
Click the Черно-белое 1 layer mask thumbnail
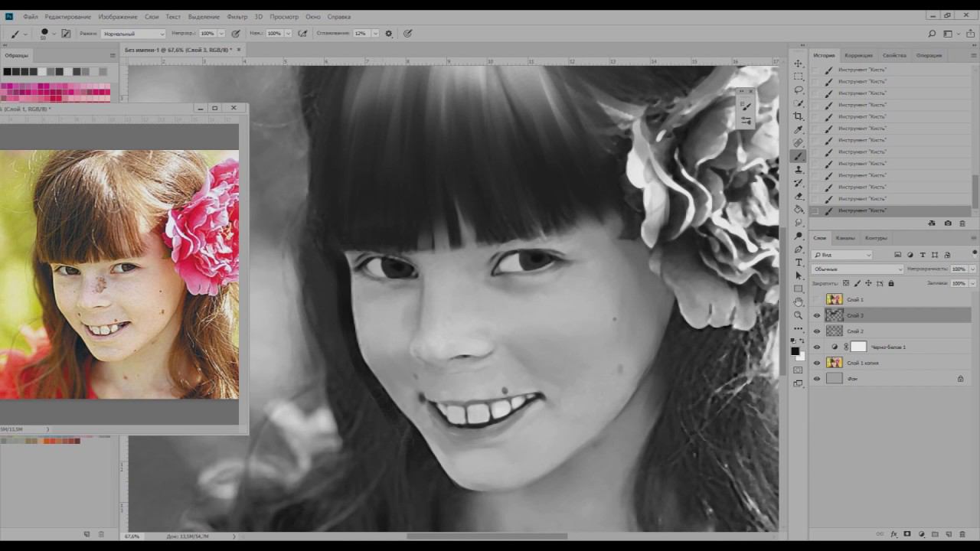click(859, 347)
